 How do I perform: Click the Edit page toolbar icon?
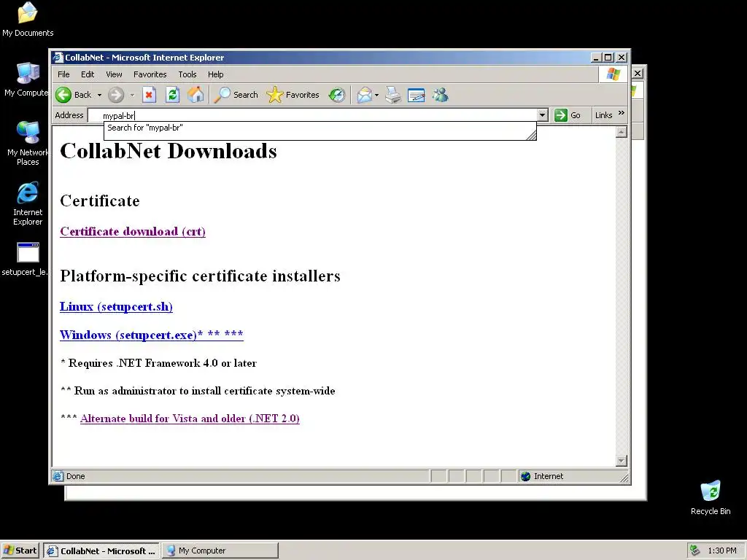[416, 95]
